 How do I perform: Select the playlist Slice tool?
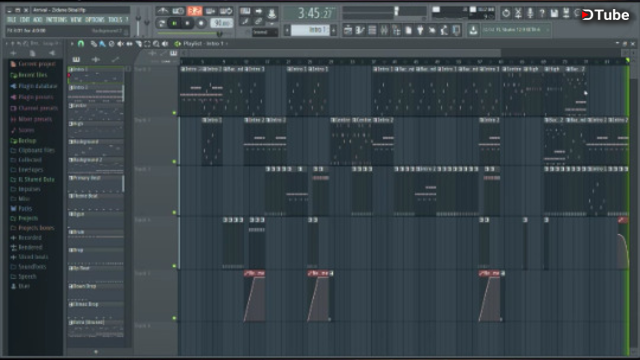tap(138, 43)
